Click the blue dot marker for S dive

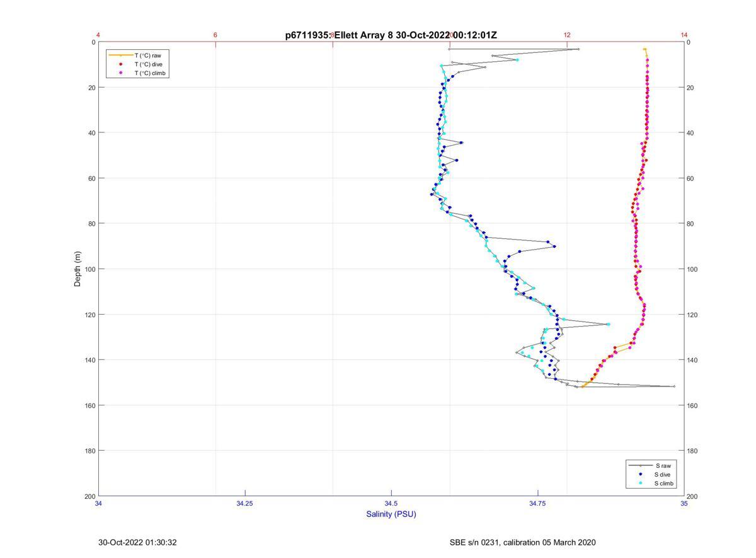click(641, 474)
